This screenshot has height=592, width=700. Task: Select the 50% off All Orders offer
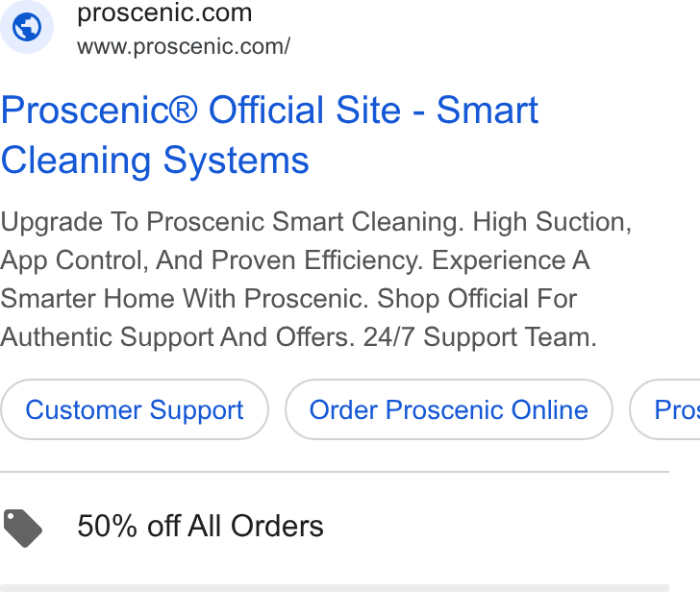(200, 526)
